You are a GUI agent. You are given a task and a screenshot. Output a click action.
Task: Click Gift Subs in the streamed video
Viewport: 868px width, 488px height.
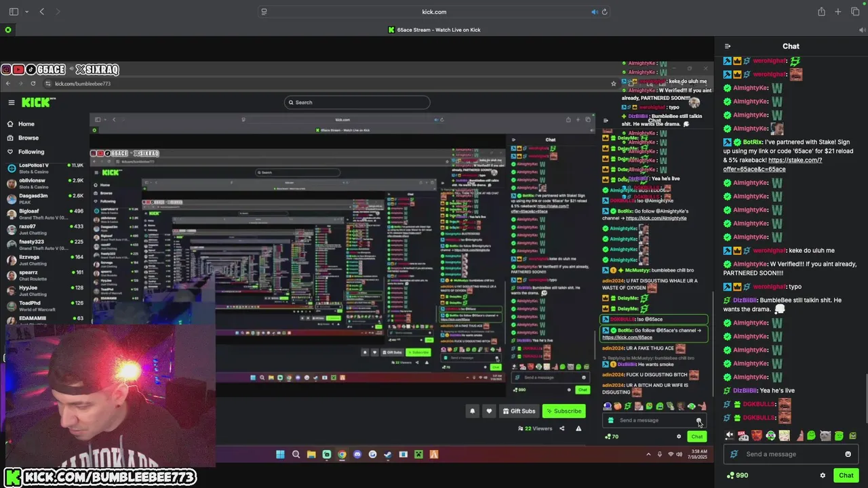[519, 411]
